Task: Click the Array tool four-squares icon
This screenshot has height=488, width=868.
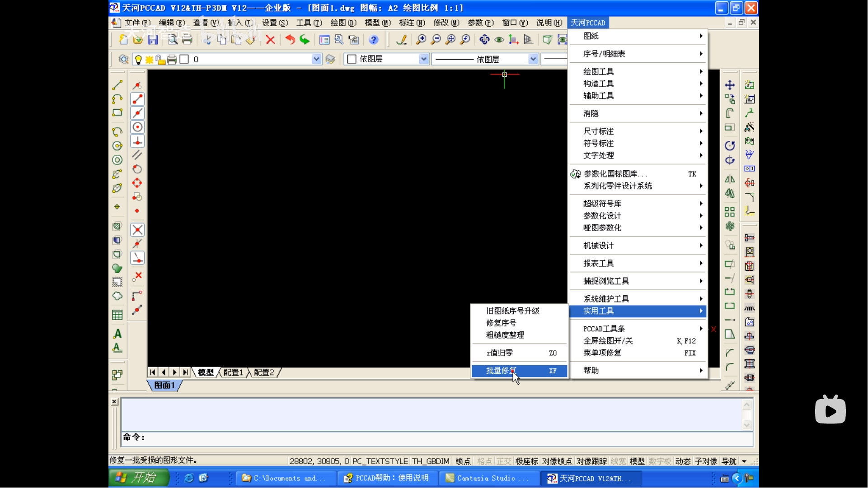Action: 730,212
